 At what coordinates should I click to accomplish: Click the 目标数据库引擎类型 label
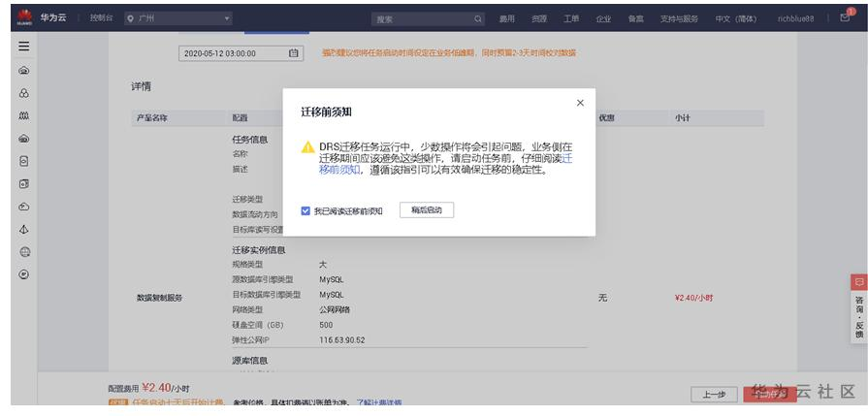pyautogui.click(x=267, y=294)
